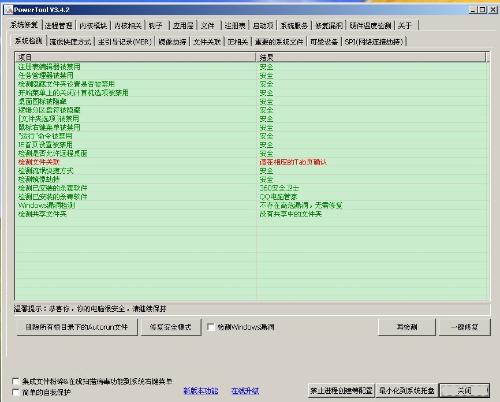This screenshot has height=402, width=500.
Task: Click the 一键修复 button
Action: [x=464, y=327]
